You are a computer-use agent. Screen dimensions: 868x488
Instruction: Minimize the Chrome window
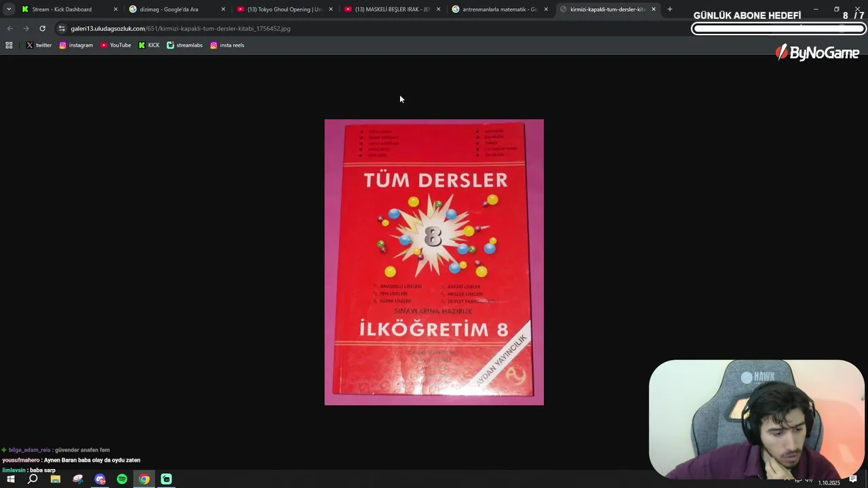pyautogui.click(x=816, y=9)
